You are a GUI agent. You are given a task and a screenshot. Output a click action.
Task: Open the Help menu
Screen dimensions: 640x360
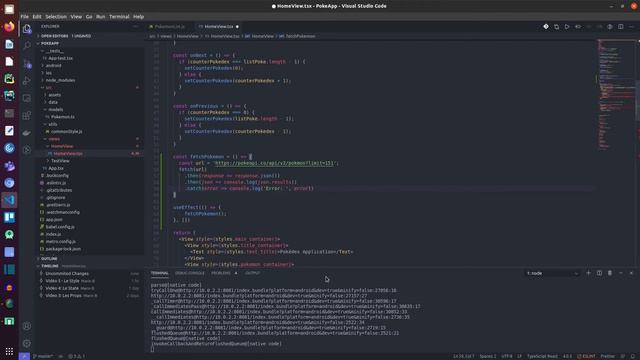[138, 17]
